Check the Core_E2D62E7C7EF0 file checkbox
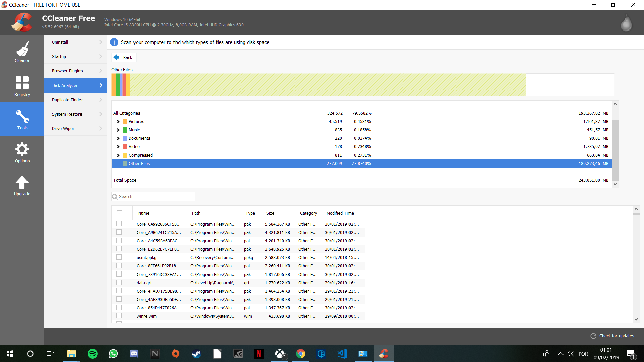The image size is (644, 362). [x=119, y=249]
